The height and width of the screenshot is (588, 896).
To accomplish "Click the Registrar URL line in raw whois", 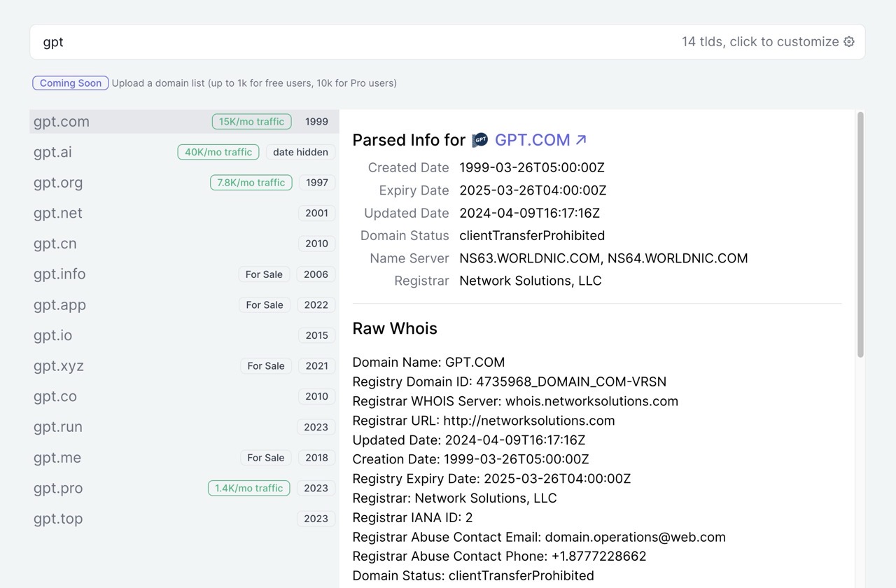I will 484,421.
